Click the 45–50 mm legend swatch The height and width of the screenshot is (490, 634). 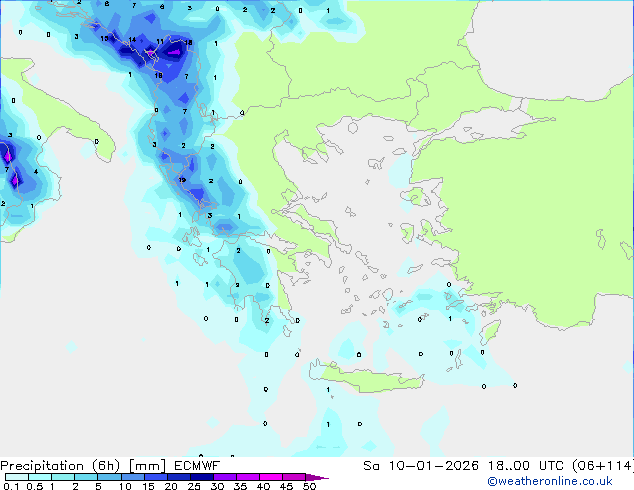pos(294,477)
